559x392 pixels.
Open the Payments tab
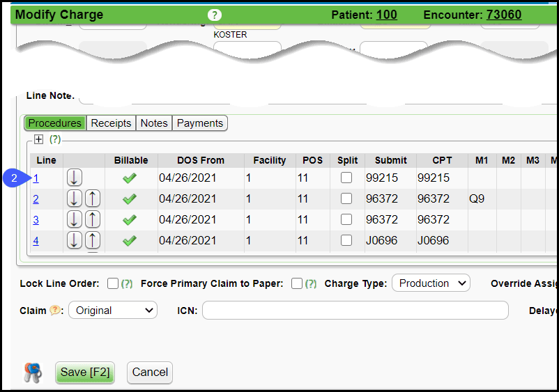(x=200, y=123)
